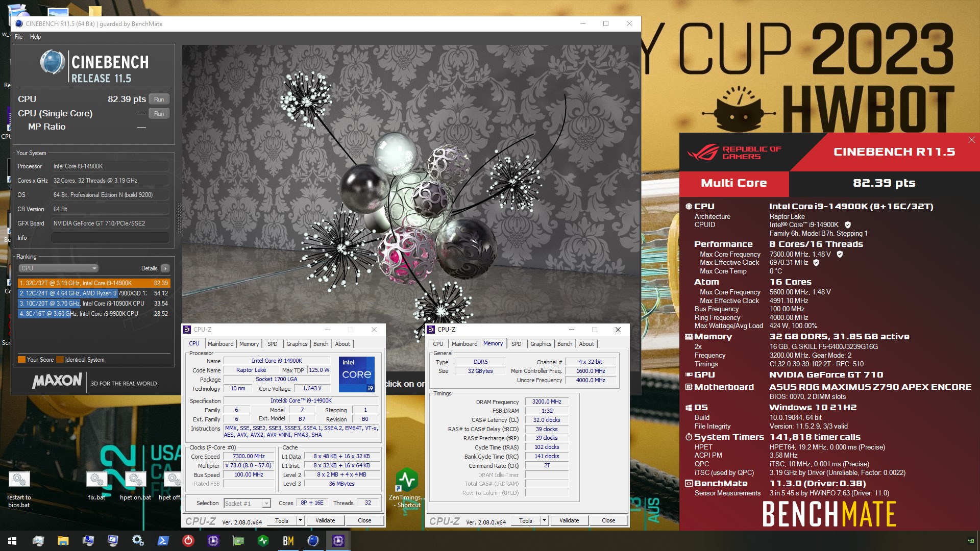Open the green graphics card taskbar icon

(x=238, y=541)
